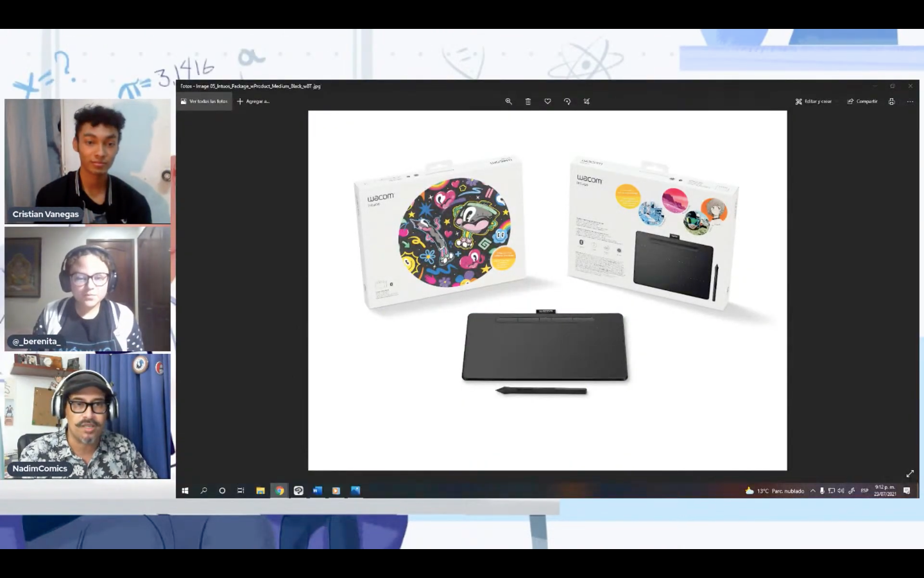Open the clock showing 9:12 p. m.
Image resolution: width=924 pixels, height=578 pixels.
coord(885,491)
